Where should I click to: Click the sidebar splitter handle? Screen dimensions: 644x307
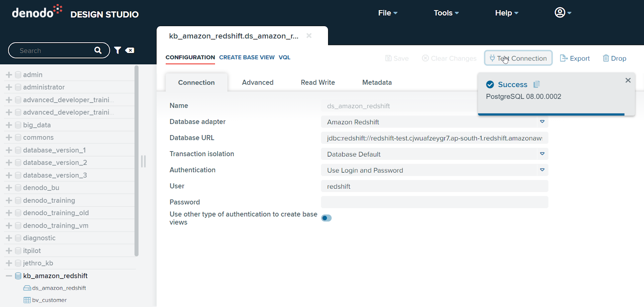[x=143, y=161]
